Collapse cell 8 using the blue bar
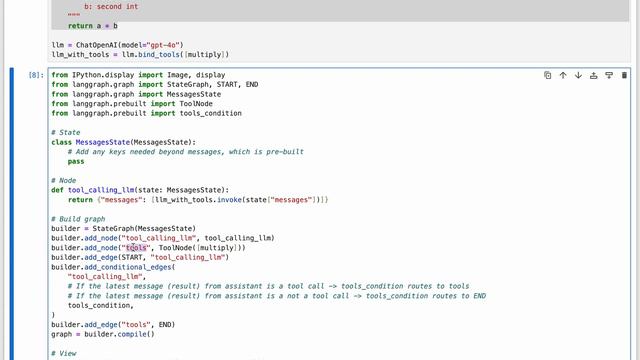 (12, 214)
